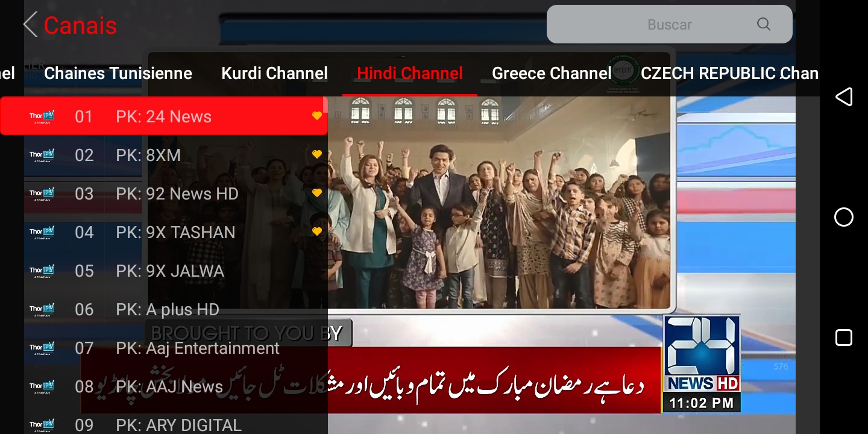
Task: Tap the Android back navigation triangle
Action: point(843,96)
